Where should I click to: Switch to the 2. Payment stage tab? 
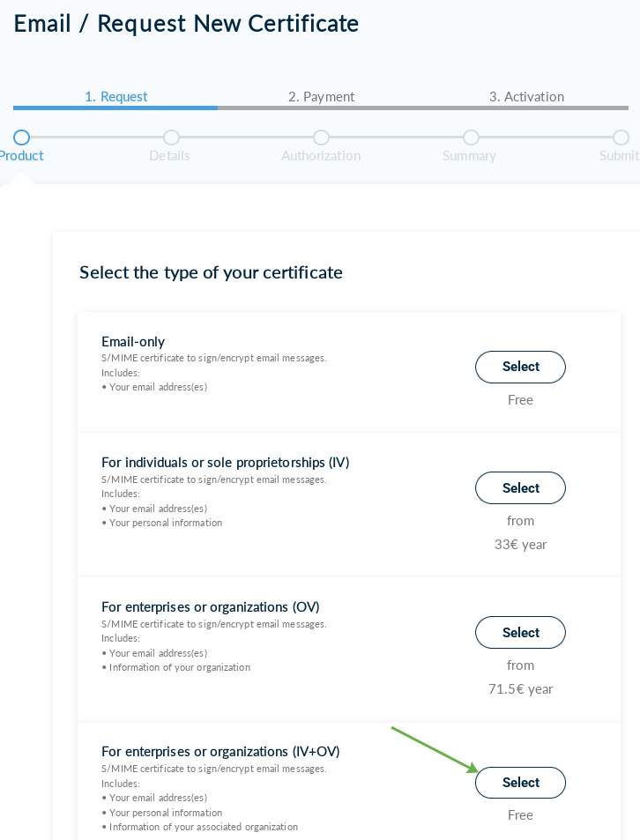(321, 97)
